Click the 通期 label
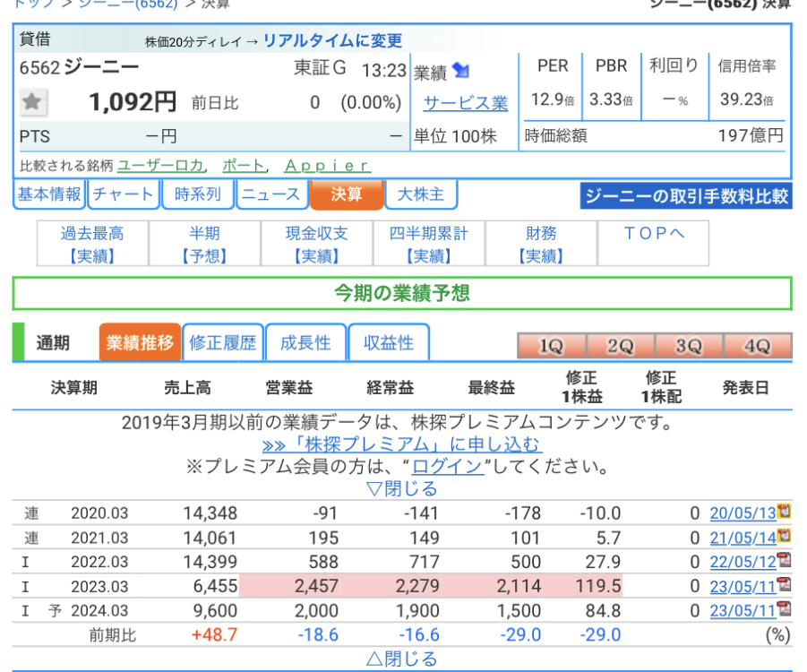This screenshot has width=807, height=672. 53,342
